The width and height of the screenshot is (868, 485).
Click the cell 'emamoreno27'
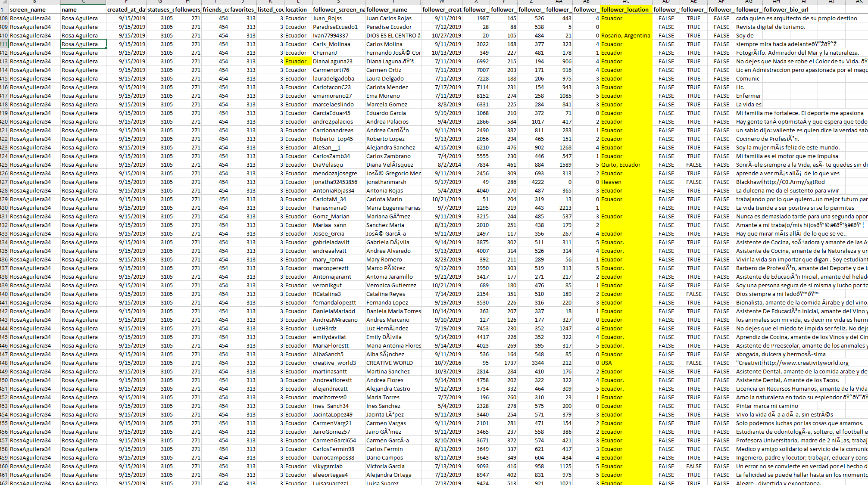(x=338, y=96)
